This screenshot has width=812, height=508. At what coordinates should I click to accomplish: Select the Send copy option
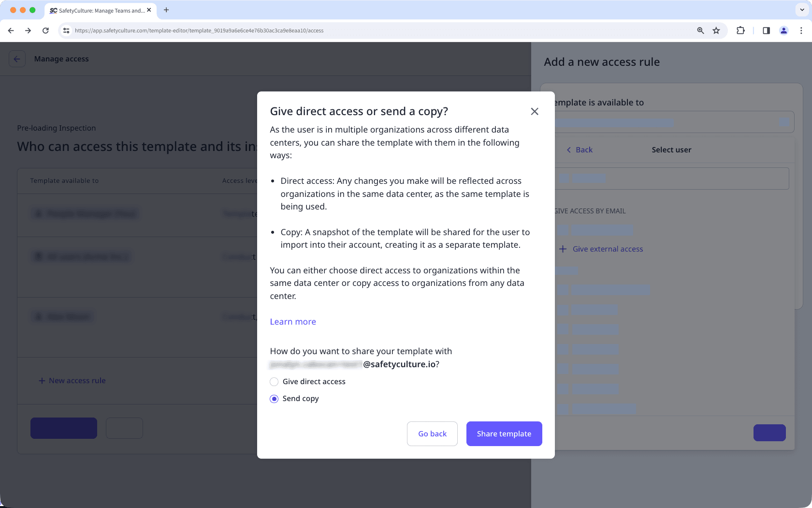pyautogui.click(x=274, y=399)
